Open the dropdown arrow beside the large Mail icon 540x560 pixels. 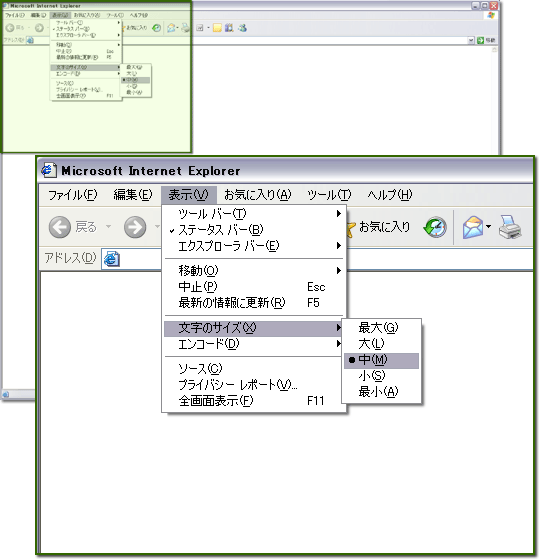[x=489, y=226]
